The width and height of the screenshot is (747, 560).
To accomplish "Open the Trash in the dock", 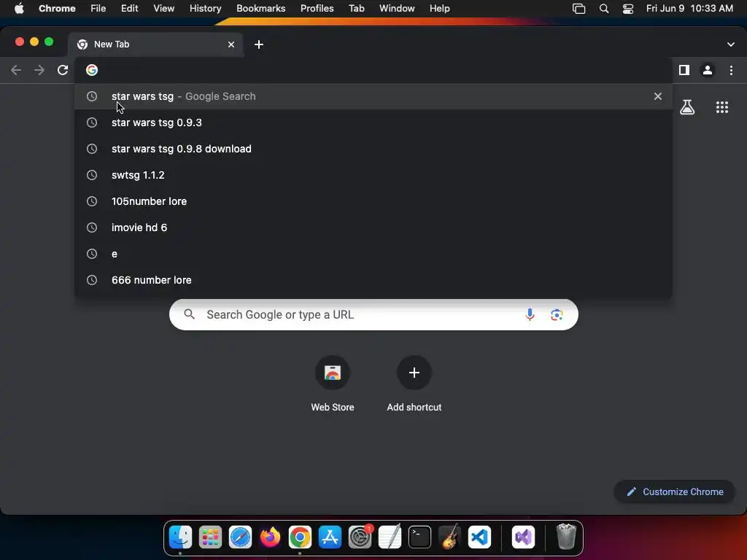I will click(566, 537).
